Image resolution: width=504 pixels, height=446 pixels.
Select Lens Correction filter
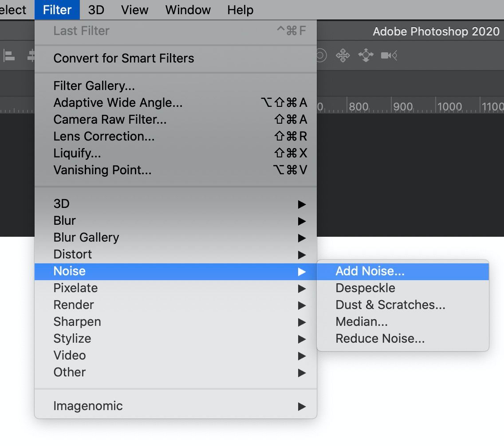click(x=176, y=137)
